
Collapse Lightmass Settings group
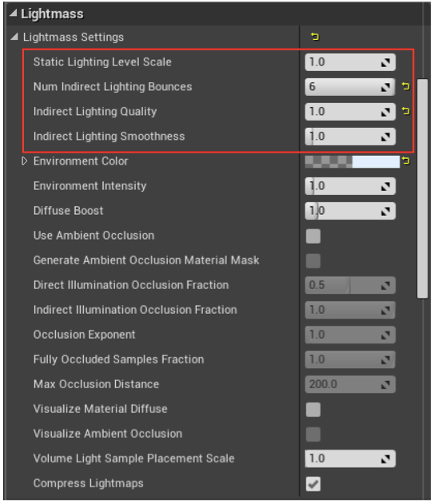[14, 37]
